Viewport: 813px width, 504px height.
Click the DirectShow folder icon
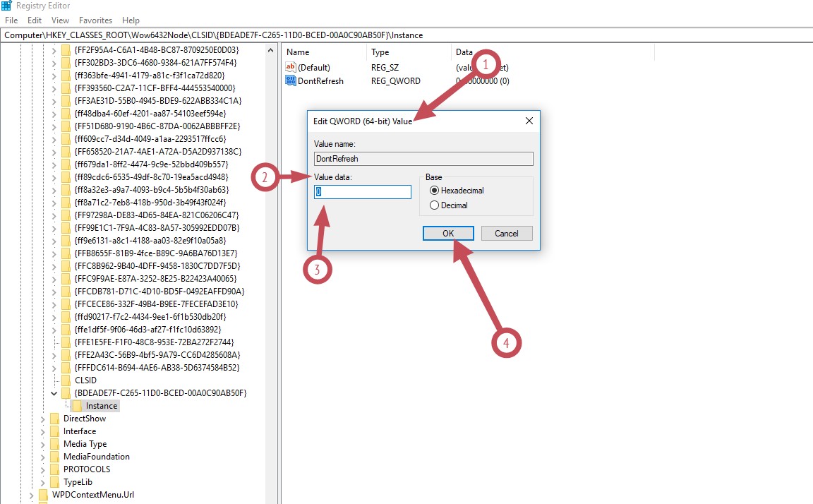point(54,419)
